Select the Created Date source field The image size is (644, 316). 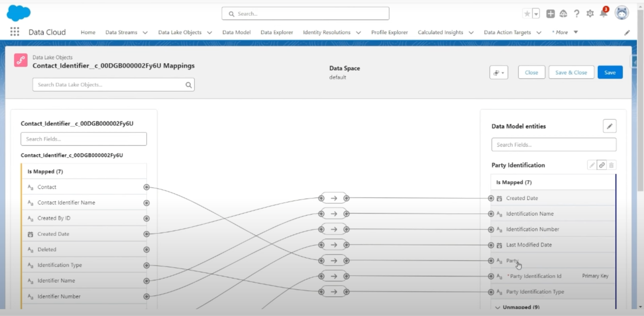click(84, 234)
